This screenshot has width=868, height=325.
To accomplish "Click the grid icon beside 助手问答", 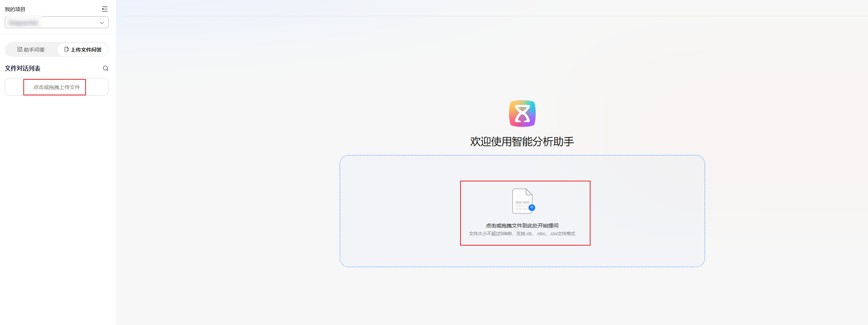I will (20, 49).
